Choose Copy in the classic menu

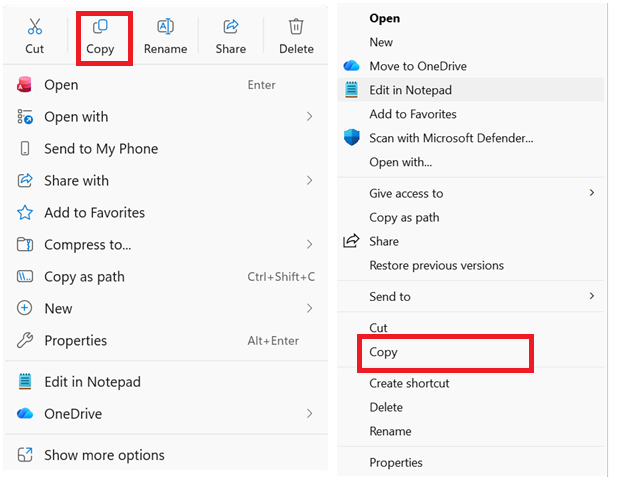click(471, 352)
